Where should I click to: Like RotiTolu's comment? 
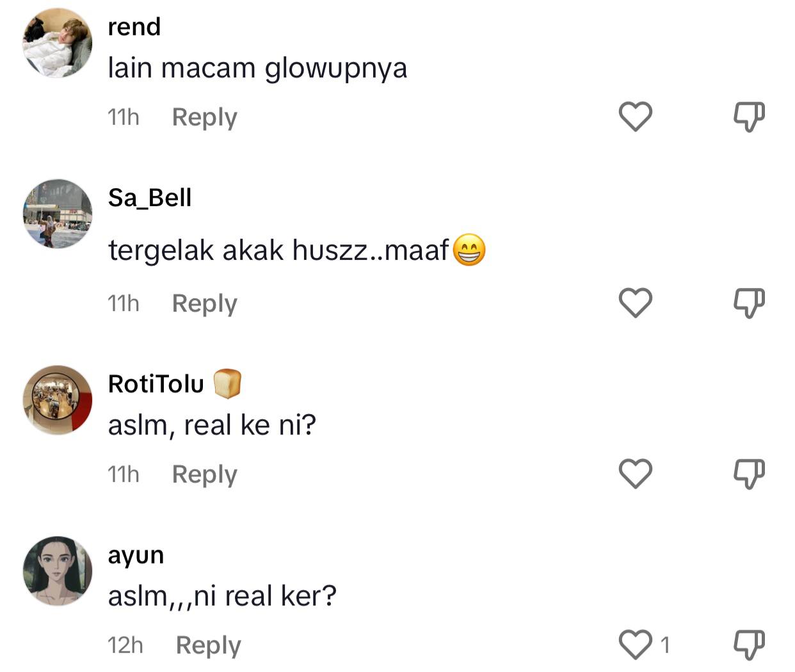[635, 474]
